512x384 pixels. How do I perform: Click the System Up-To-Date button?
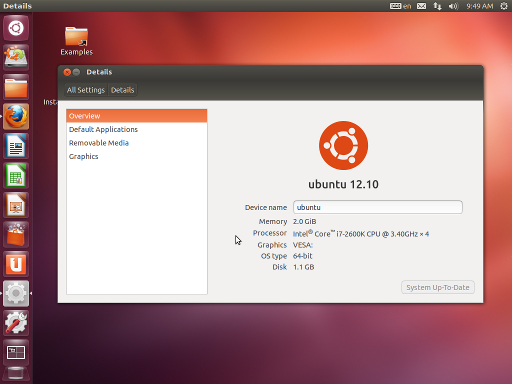point(438,287)
